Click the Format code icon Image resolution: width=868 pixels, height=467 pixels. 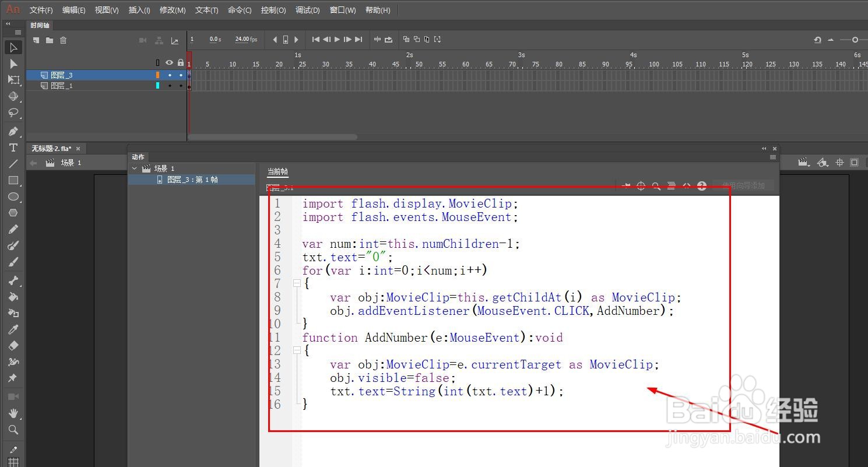tap(672, 186)
